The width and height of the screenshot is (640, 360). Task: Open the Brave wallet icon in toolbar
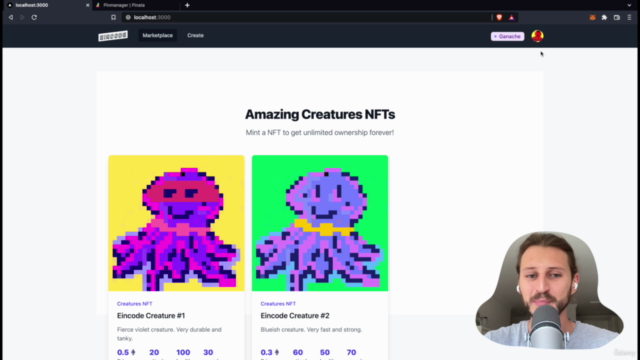[x=617, y=18]
